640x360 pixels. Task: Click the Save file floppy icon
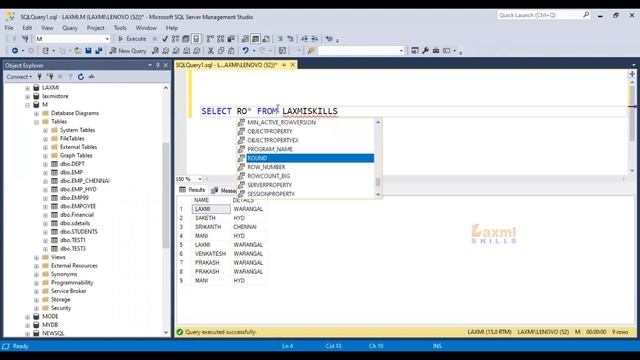(x=88, y=51)
